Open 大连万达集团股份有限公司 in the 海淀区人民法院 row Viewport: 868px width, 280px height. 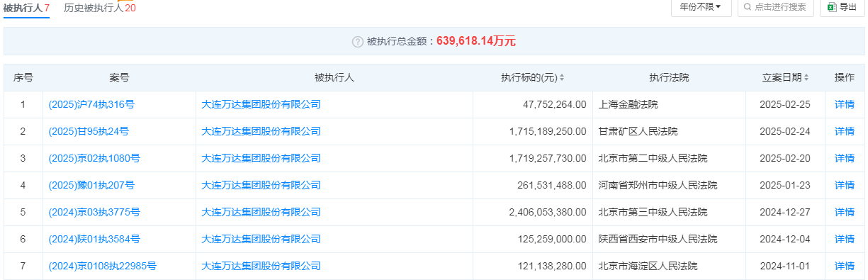pos(261,266)
